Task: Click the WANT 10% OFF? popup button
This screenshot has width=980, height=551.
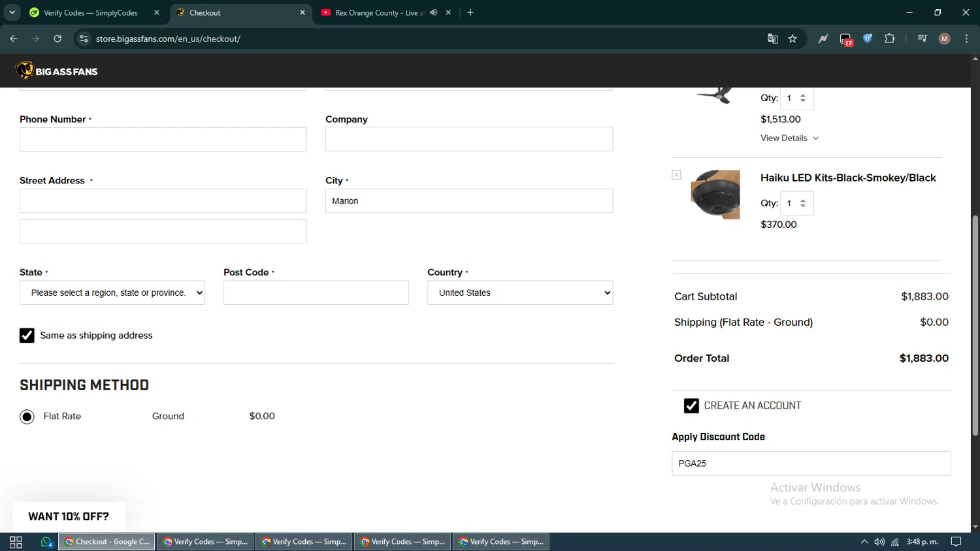Action: pyautogui.click(x=69, y=516)
